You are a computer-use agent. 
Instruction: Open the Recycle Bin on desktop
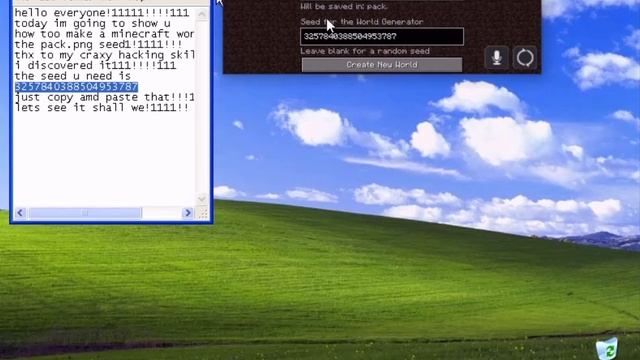607,349
